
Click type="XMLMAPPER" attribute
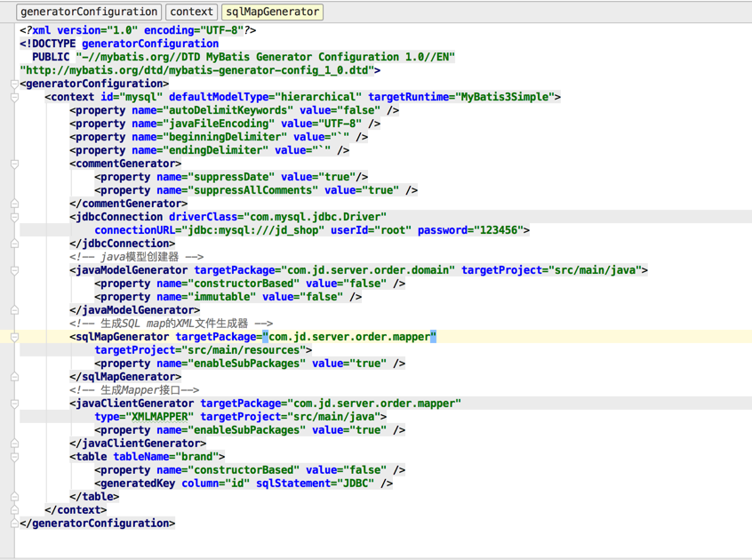(144, 417)
